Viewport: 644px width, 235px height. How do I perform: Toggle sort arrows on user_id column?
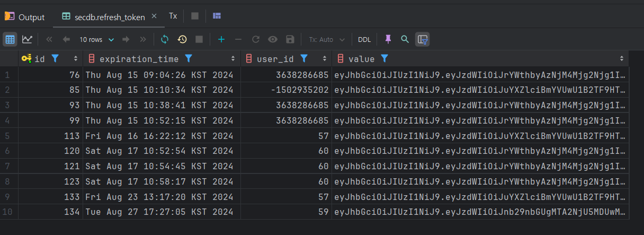click(x=325, y=58)
